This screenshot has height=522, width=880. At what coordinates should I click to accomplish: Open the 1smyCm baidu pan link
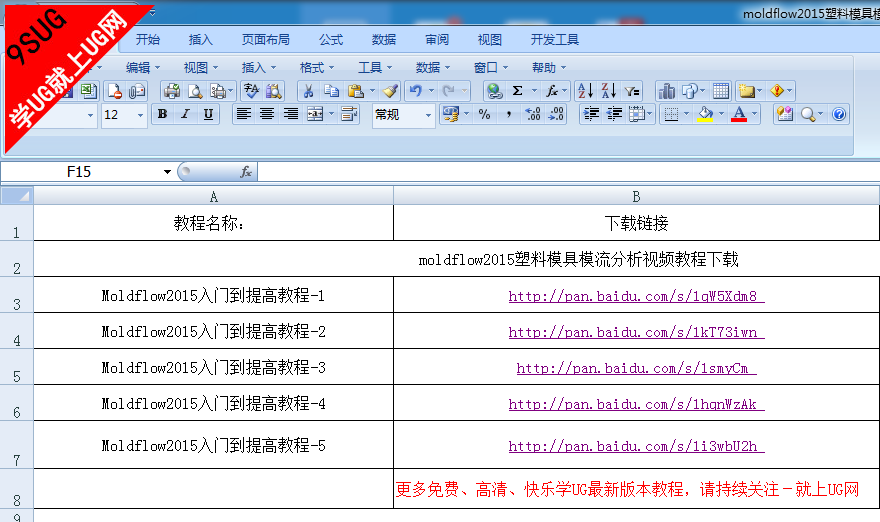636,368
